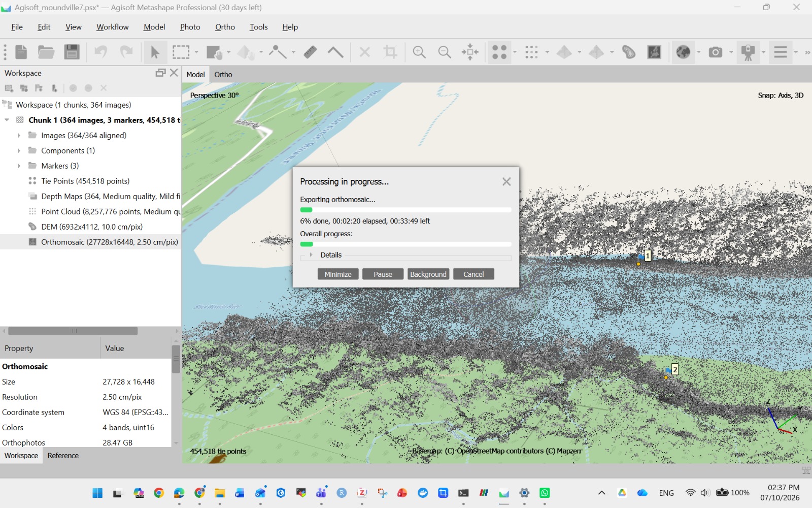
Task: Cancel the orthomosaic export
Action: 473,274
